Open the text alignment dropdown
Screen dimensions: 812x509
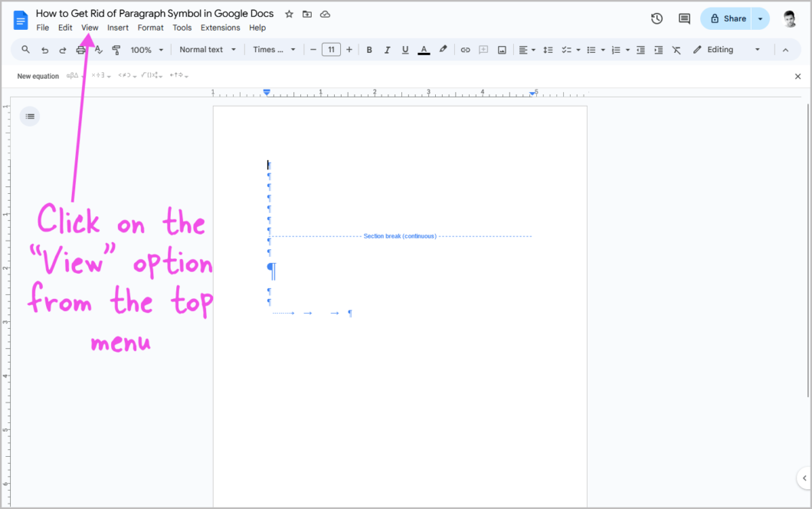tap(527, 50)
